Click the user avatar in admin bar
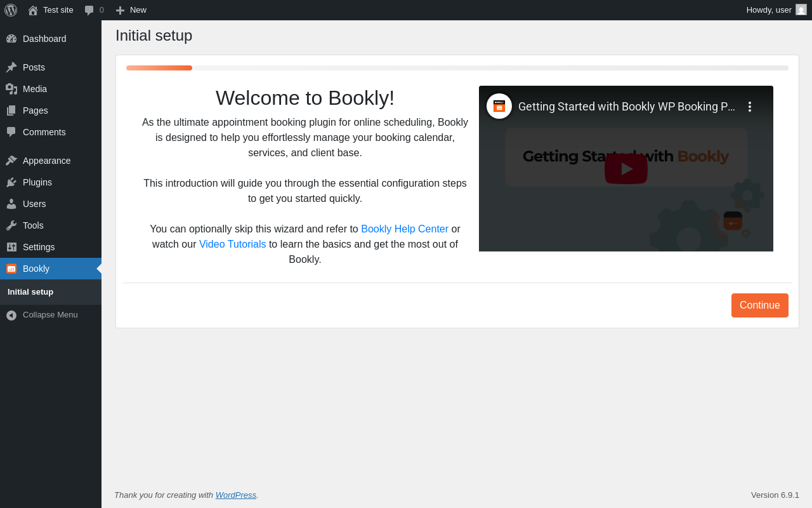Viewport: 812px width, 508px height. (801, 10)
